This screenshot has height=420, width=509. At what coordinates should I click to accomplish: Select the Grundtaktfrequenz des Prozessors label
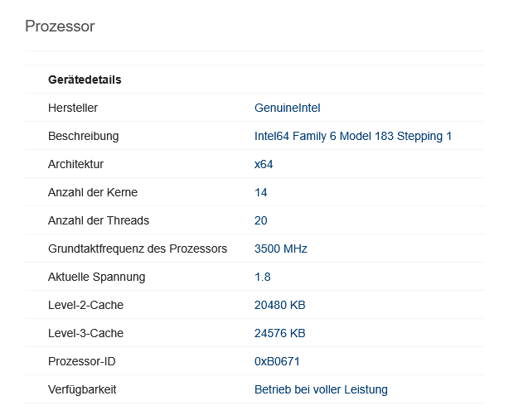(138, 249)
